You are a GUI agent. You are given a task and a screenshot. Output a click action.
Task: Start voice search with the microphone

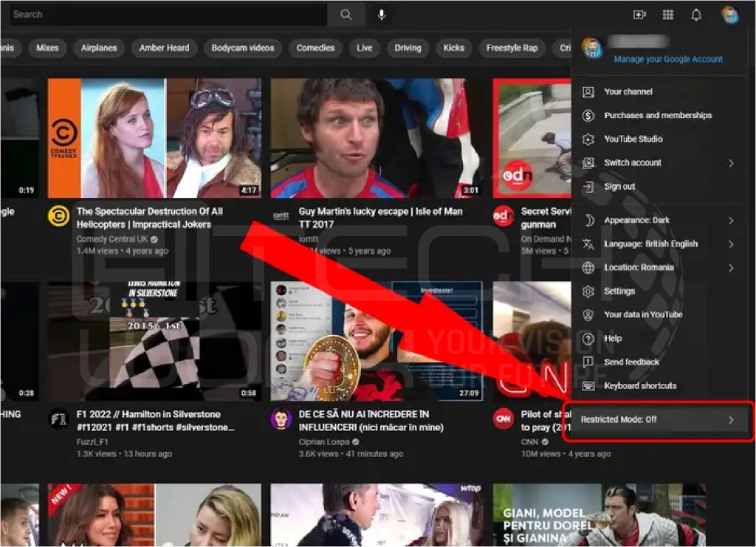pyautogui.click(x=382, y=15)
